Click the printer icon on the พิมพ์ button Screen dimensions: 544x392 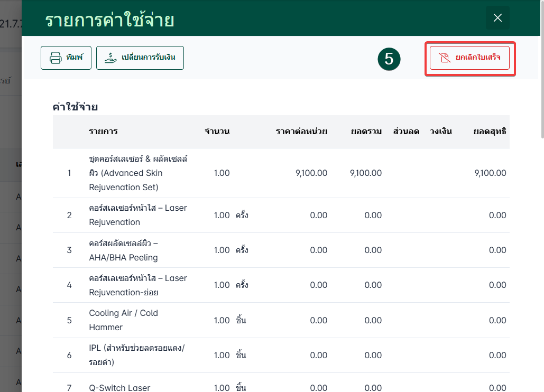pyautogui.click(x=56, y=58)
